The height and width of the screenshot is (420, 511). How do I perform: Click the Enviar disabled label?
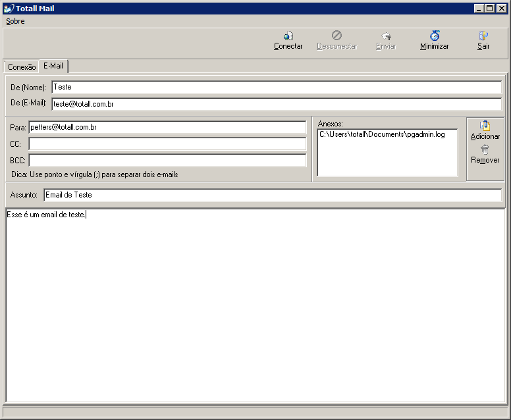click(386, 46)
